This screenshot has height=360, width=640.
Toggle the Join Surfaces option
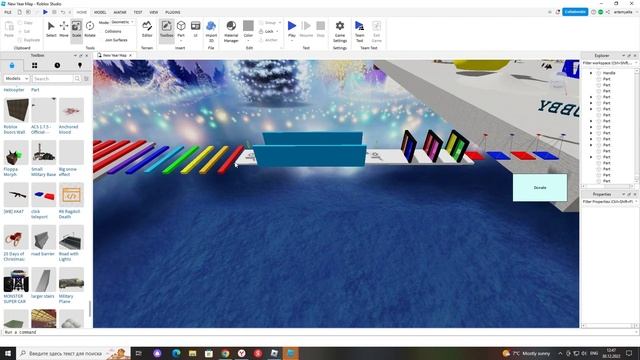point(116,40)
